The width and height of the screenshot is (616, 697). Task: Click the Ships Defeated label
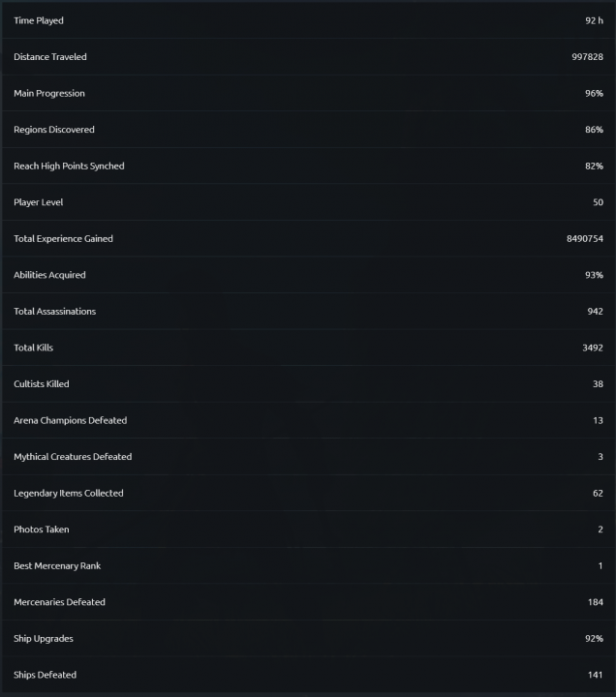tap(45, 675)
